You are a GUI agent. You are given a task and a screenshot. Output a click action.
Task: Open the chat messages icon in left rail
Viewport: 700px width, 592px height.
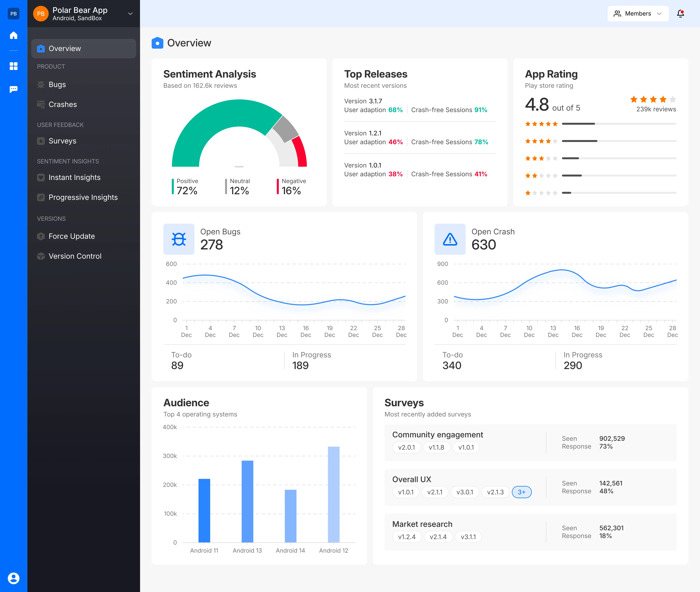coord(13,89)
